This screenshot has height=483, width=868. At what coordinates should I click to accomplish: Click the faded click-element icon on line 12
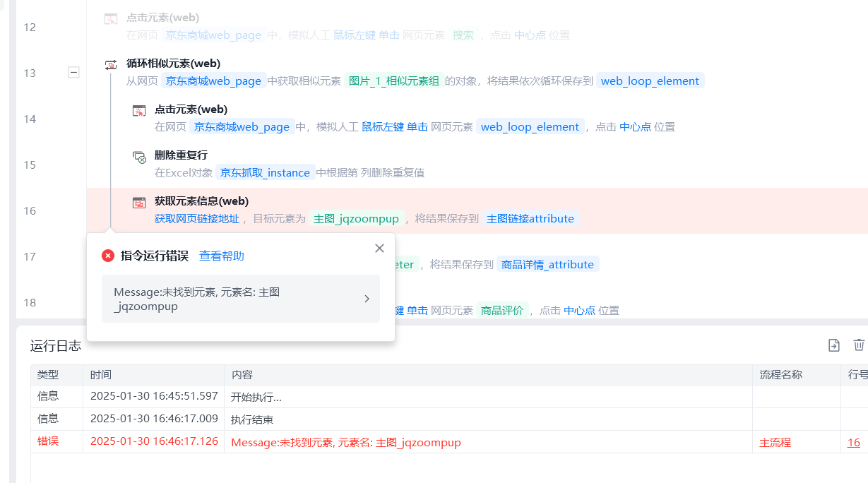(111, 18)
